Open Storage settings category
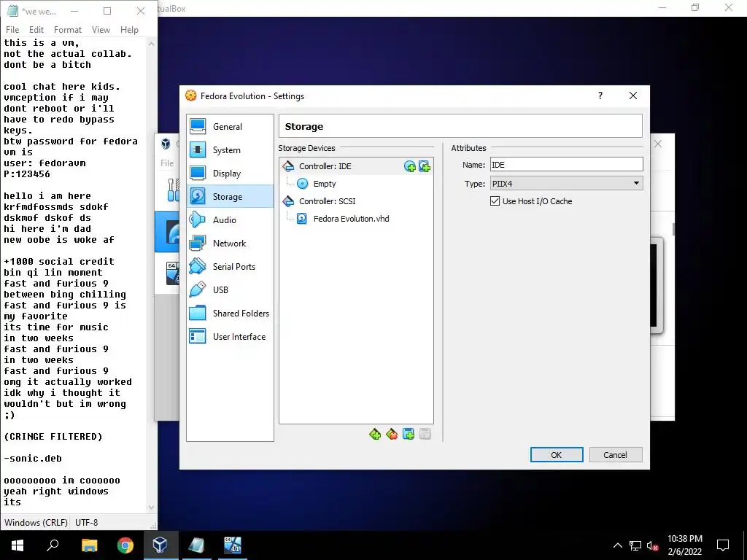Screen dimensions: 747x560 tap(230, 197)
